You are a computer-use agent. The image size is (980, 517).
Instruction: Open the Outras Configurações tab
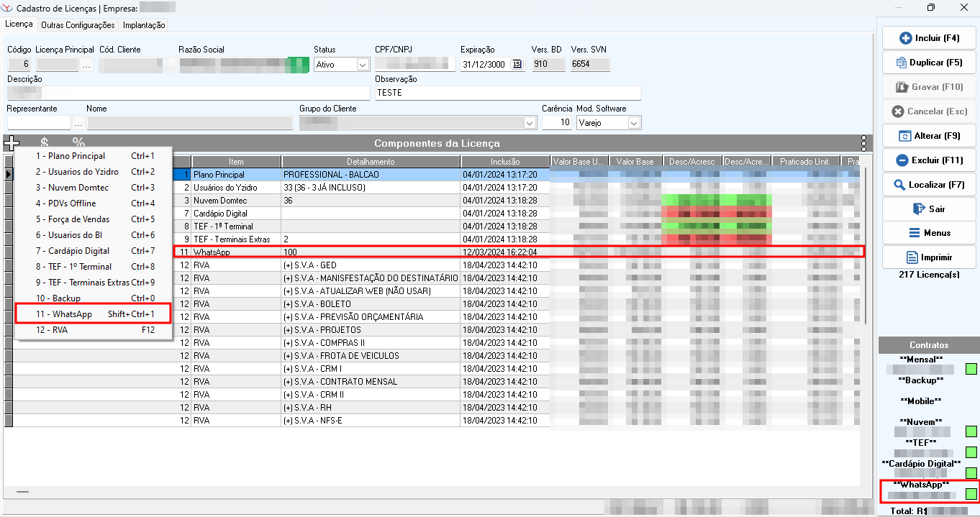click(78, 25)
